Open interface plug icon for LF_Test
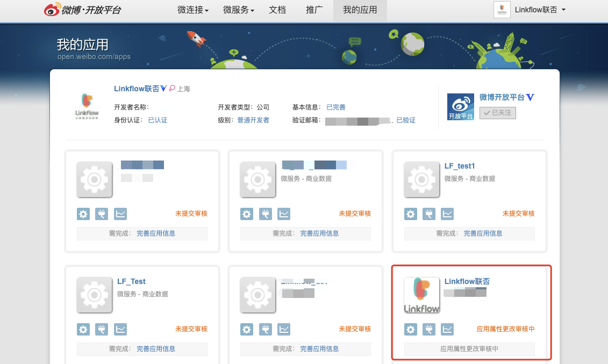This screenshot has height=364, width=608. click(x=102, y=329)
